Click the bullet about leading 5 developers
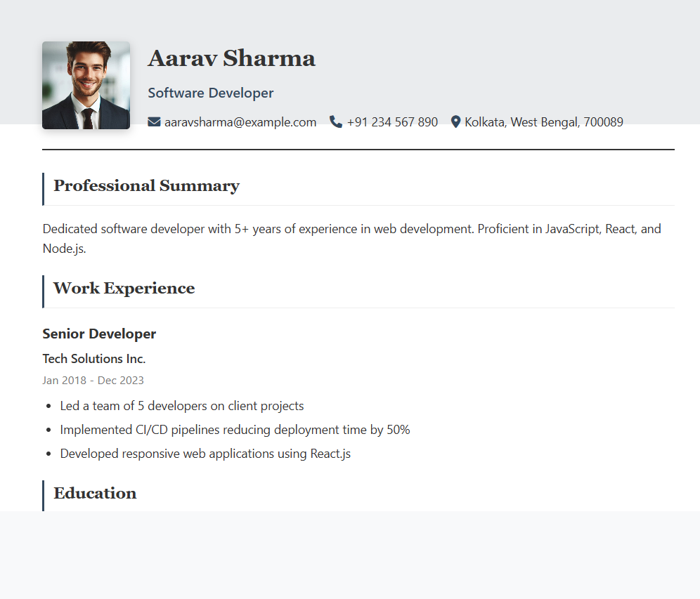This screenshot has width=700, height=599. coord(181,406)
